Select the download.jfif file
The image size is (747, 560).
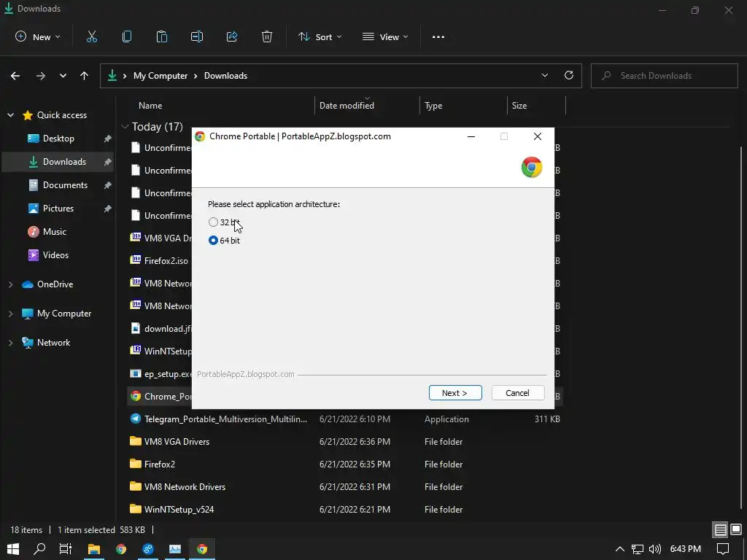point(168,329)
